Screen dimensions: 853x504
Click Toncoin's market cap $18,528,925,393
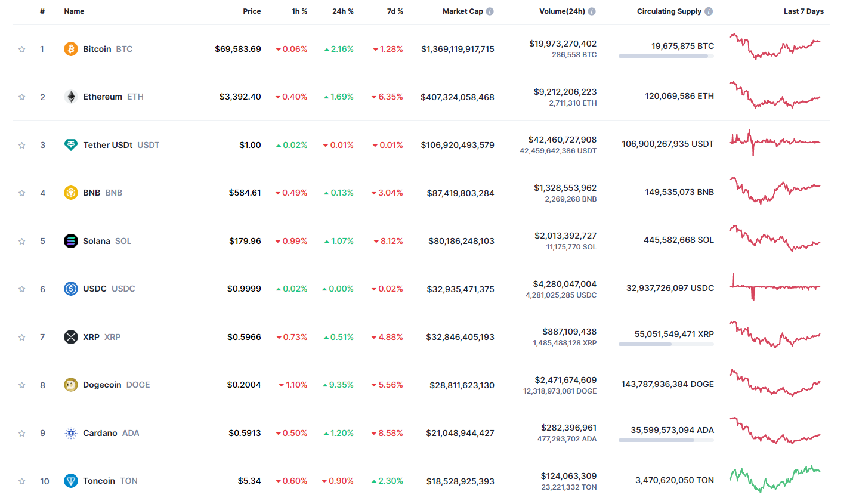tap(460, 481)
